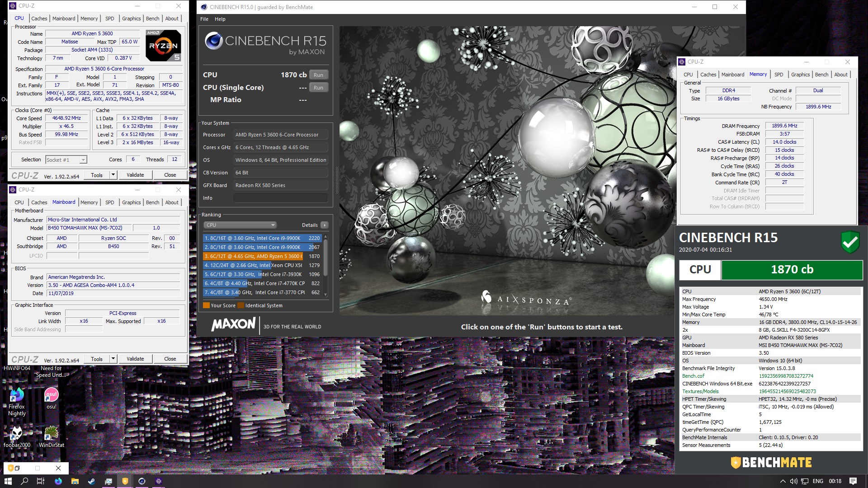Open the Bench tab in top CPU-Z window
The image size is (868, 488).
pyautogui.click(x=152, y=19)
